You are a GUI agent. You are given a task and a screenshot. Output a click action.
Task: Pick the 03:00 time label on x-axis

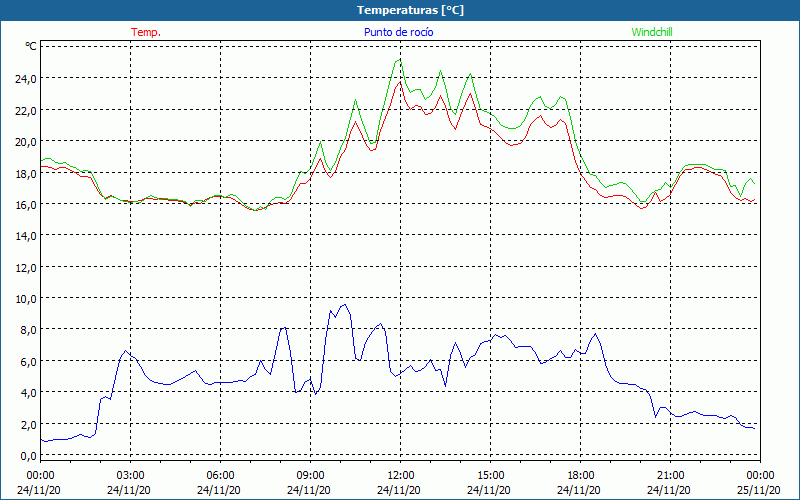pos(131,475)
